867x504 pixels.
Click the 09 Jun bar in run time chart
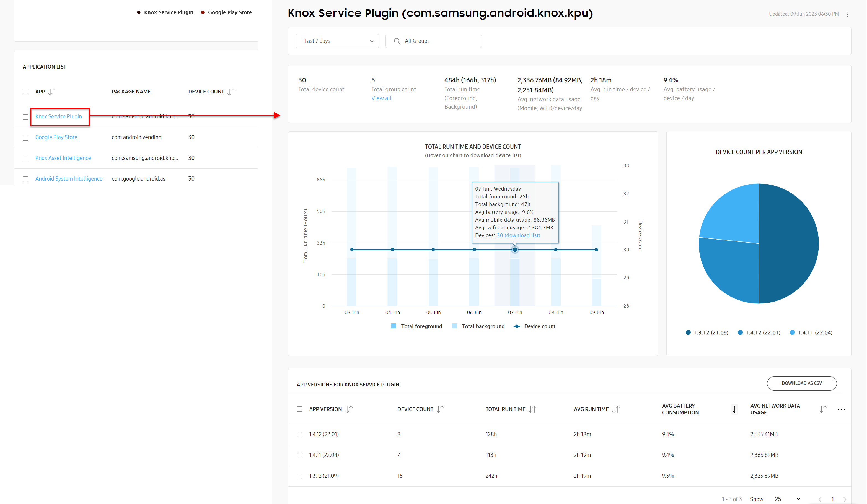click(596, 265)
